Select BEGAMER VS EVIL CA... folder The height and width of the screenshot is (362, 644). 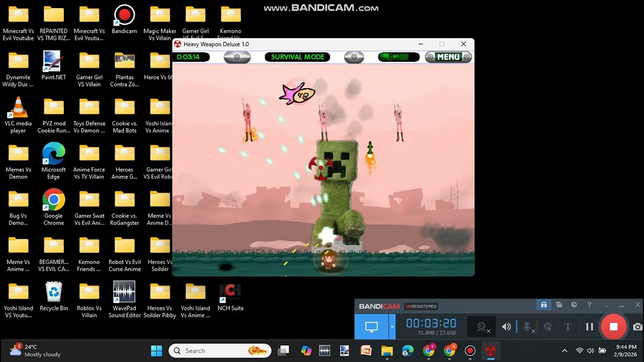(x=53, y=254)
